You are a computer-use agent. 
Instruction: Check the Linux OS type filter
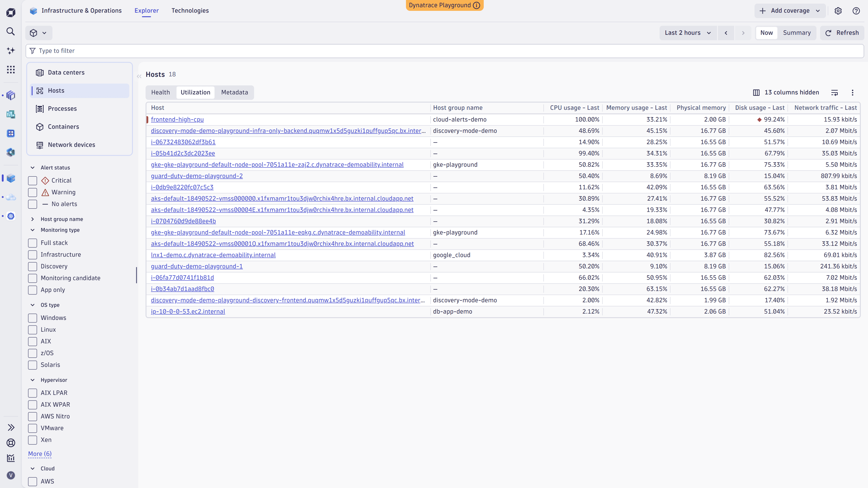tap(33, 330)
